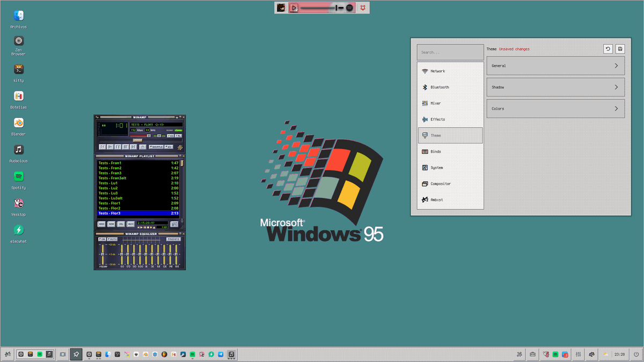
Task: Click Winamp stop button
Action: coord(126,147)
